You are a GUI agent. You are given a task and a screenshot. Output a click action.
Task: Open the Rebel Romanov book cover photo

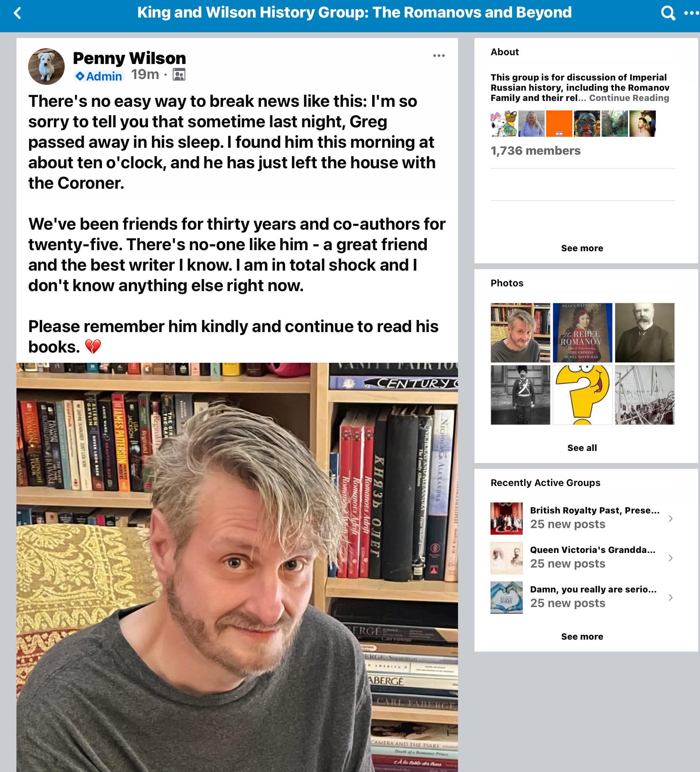pos(583,332)
